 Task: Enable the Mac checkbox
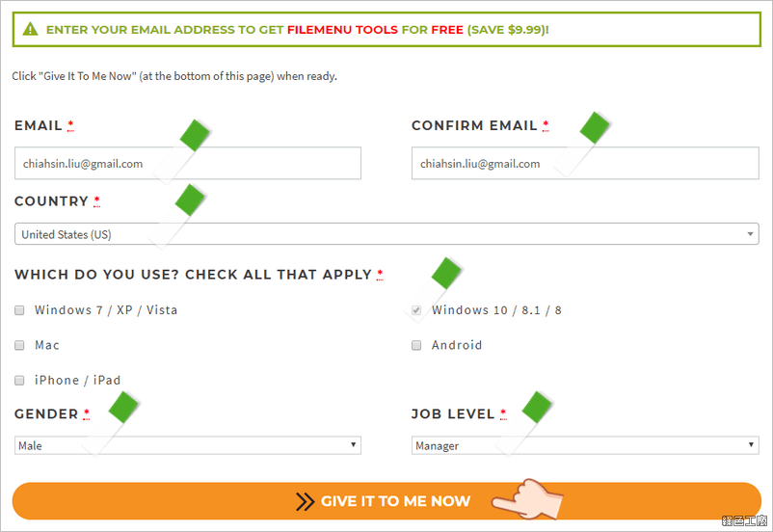point(19,345)
